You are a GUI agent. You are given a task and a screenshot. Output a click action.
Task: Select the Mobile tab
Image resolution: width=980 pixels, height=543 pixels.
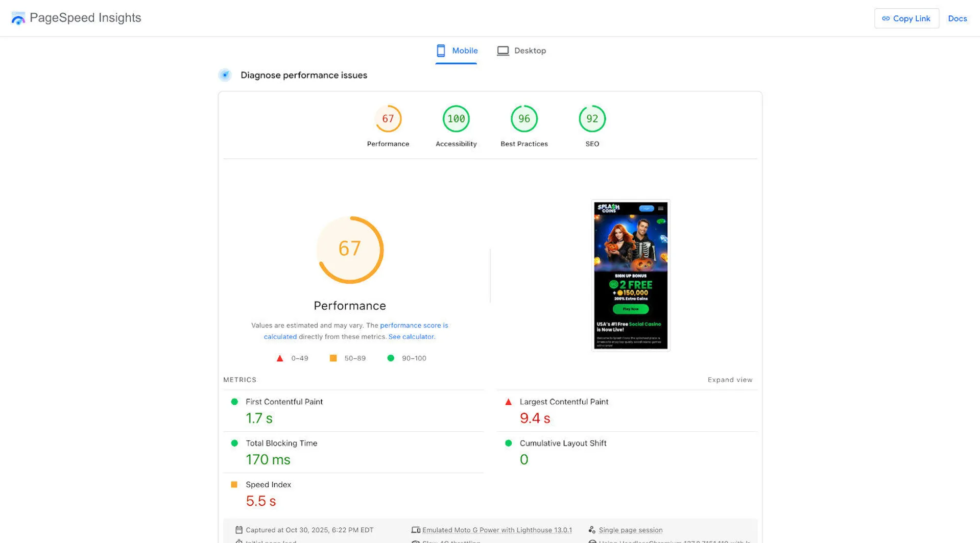pyautogui.click(x=464, y=51)
